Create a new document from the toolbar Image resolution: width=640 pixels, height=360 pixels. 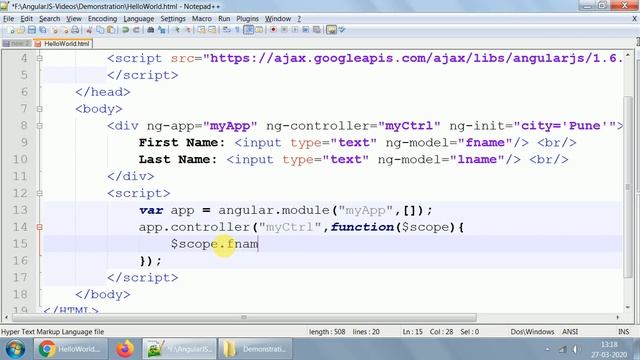(11, 30)
